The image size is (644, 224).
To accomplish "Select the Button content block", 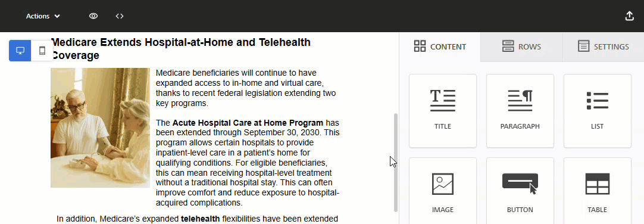I will pyautogui.click(x=520, y=192).
